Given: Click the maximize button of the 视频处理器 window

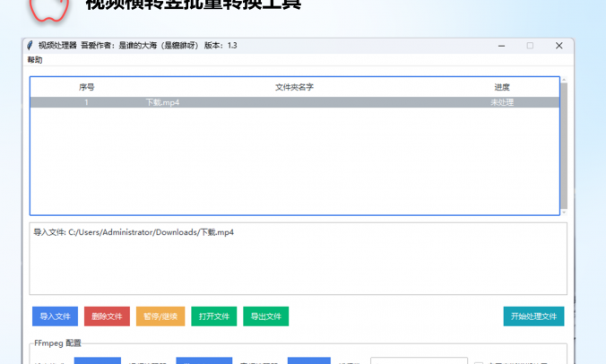Looking at the screenshot, I should click(530, 46).
